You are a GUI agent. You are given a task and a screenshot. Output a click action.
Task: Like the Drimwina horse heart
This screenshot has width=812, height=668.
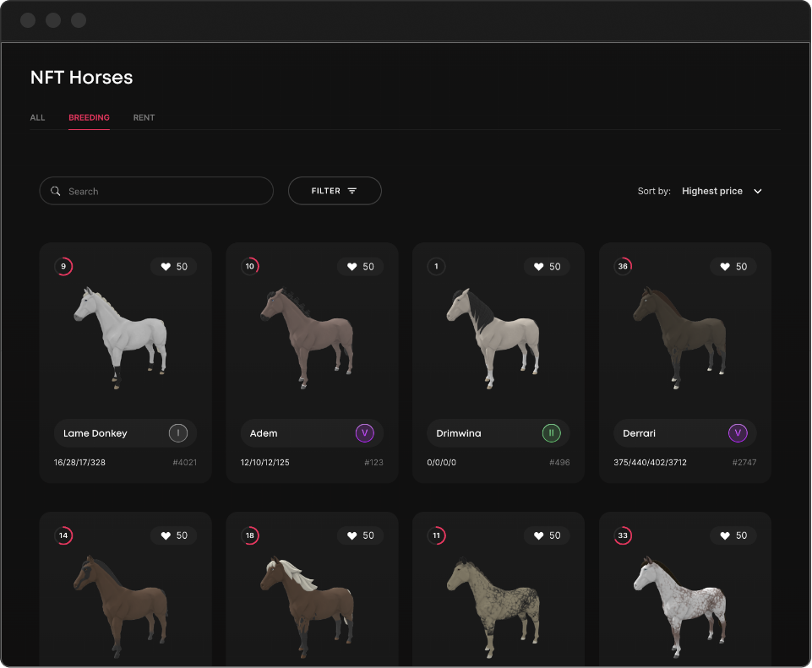click(538, 267)
